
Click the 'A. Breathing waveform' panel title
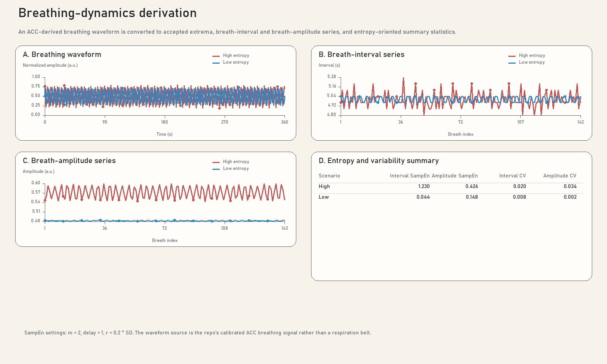point(62,55)
